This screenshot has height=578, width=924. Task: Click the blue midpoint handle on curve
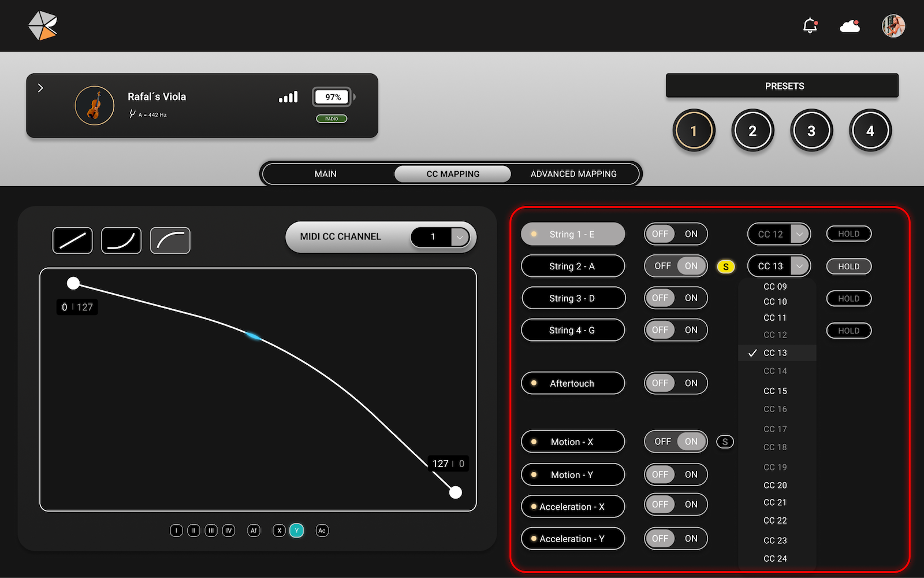(253, 336)
